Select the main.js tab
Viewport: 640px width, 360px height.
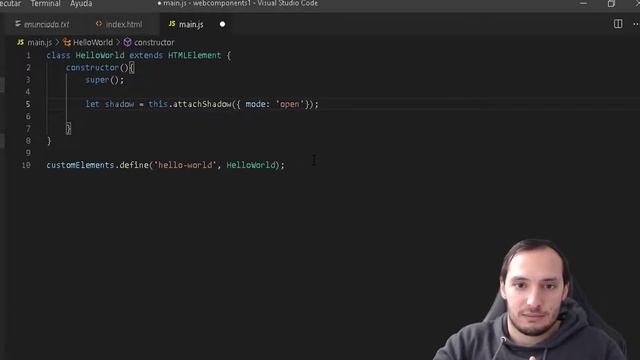[191, 24]
